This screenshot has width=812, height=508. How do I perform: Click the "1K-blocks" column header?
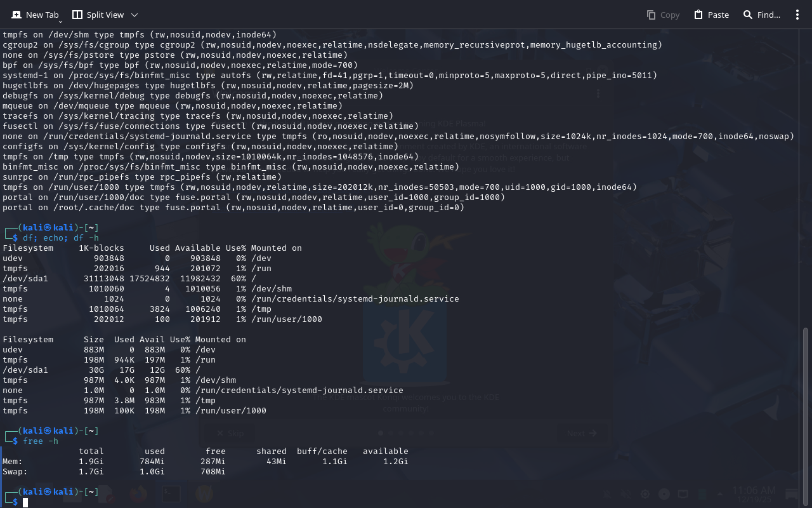101,248
